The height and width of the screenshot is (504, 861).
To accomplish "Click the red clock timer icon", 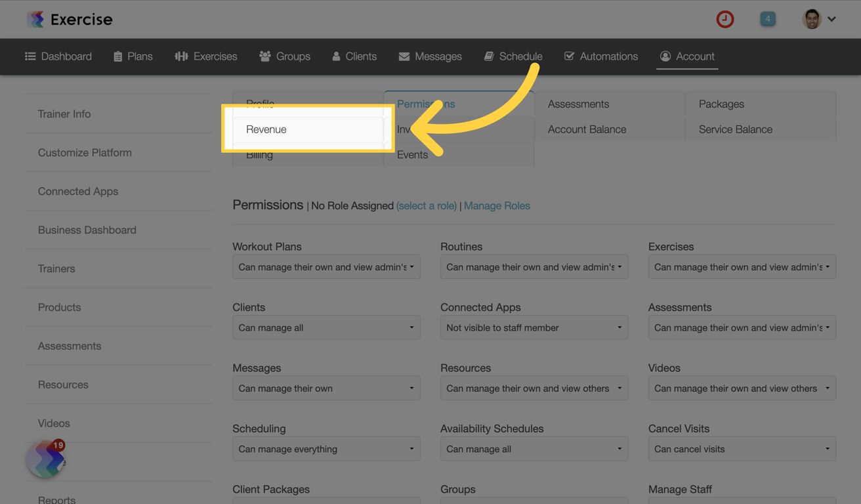I will pyautogui.click(x=724, y=19).
